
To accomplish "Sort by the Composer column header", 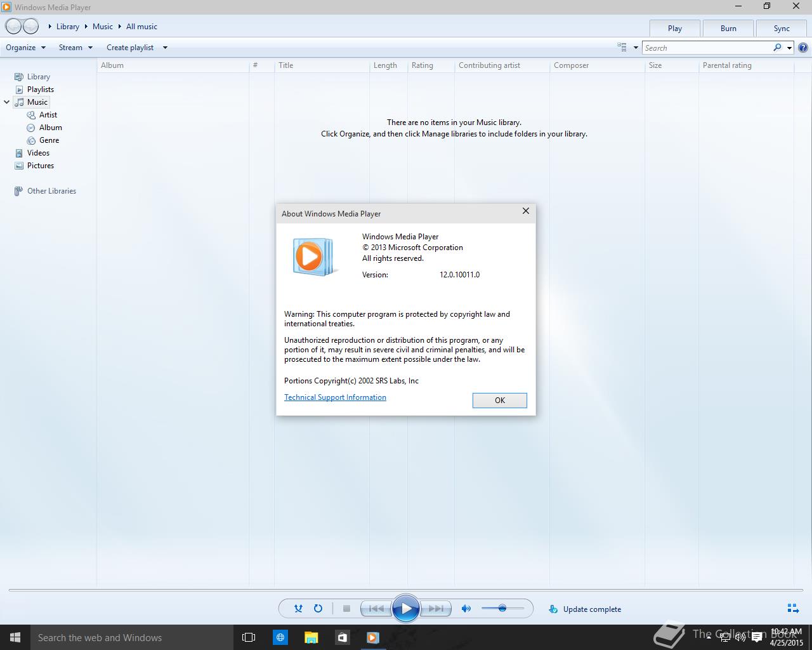I will [597, 65].
